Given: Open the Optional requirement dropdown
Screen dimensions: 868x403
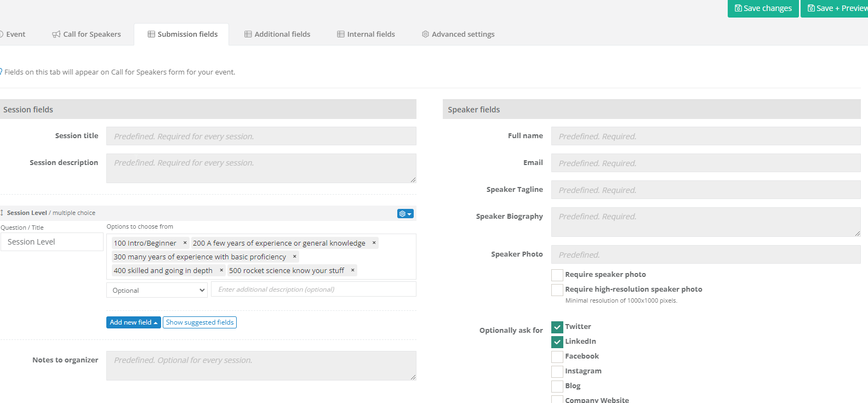Looking at the screenshot, I should 157,290.
